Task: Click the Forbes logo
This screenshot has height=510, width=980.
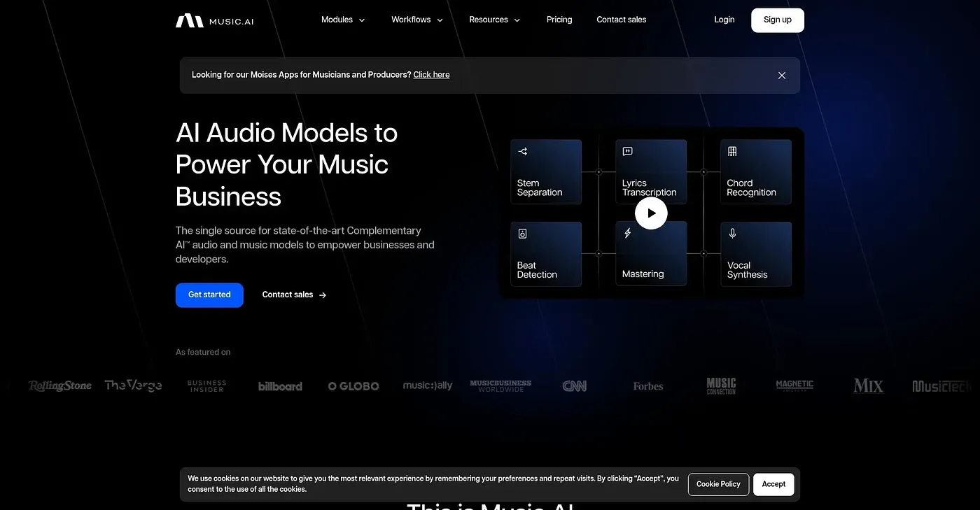Action: coord(648,386)
